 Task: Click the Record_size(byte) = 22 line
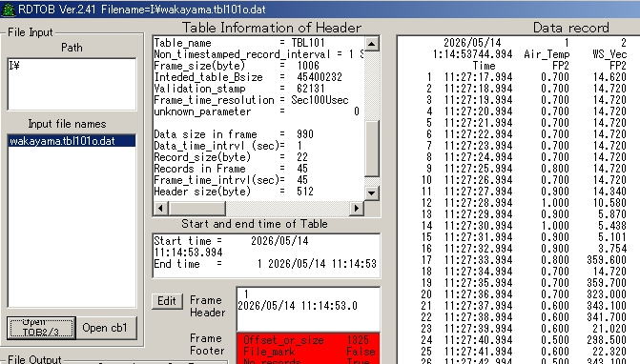click(231, 157)
